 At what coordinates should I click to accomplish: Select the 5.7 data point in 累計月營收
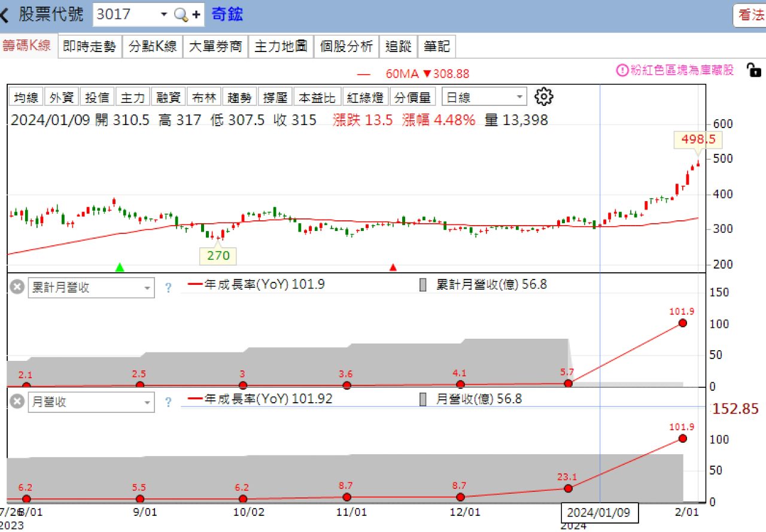pos(568,383)
